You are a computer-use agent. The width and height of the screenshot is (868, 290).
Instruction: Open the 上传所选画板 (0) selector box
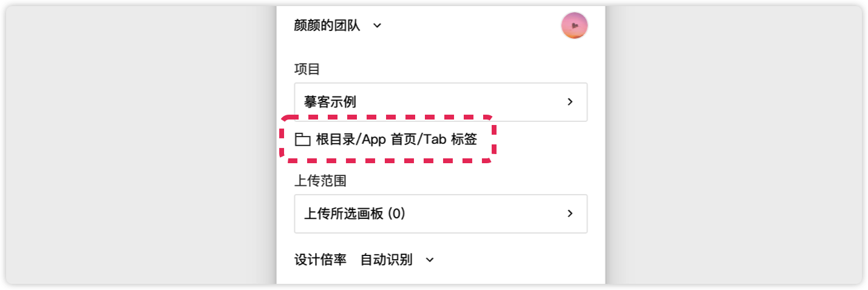(x=440, y=214)
